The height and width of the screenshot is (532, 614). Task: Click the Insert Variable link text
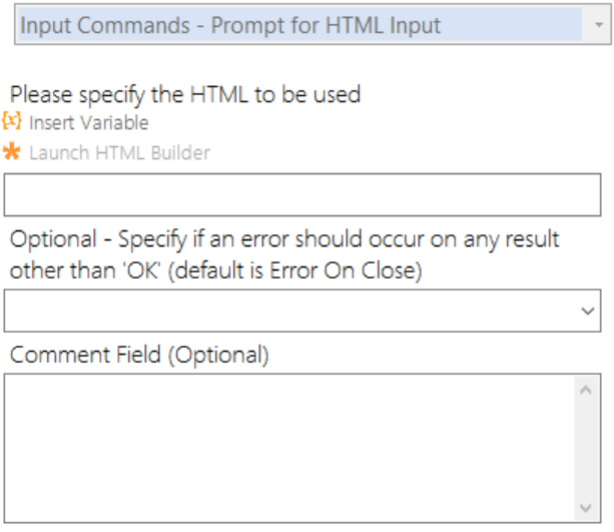[x=89, y=123]
